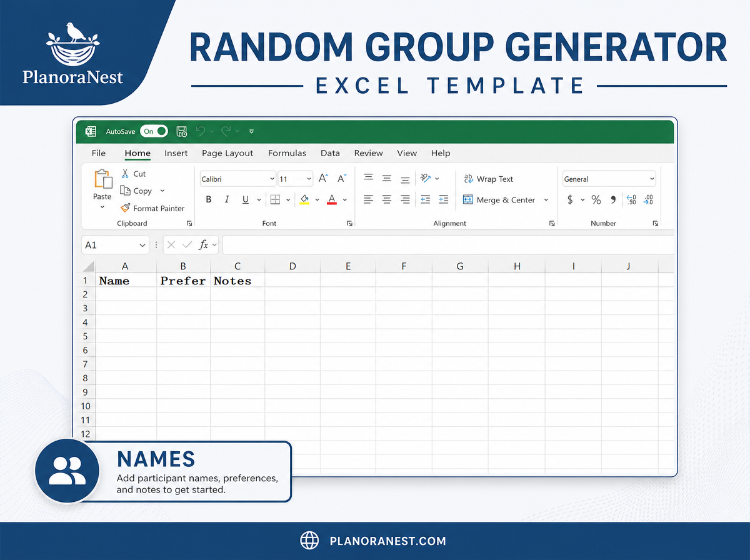The height and width of the screenshot is (560, 750).
Task: Toggle the AutoSave switch
Action: (x=154, y=131)
